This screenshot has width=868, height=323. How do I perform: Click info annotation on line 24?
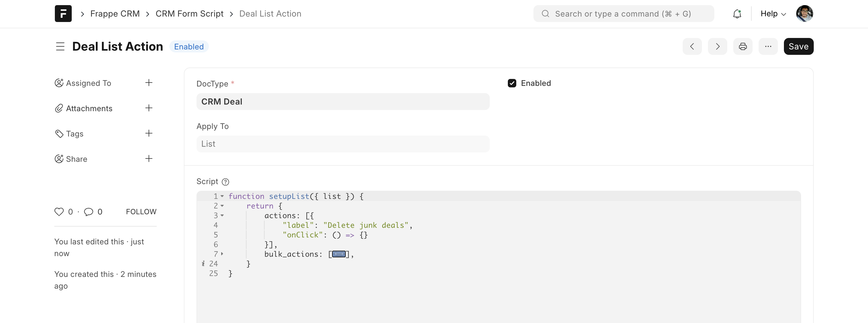pos(203,264)
